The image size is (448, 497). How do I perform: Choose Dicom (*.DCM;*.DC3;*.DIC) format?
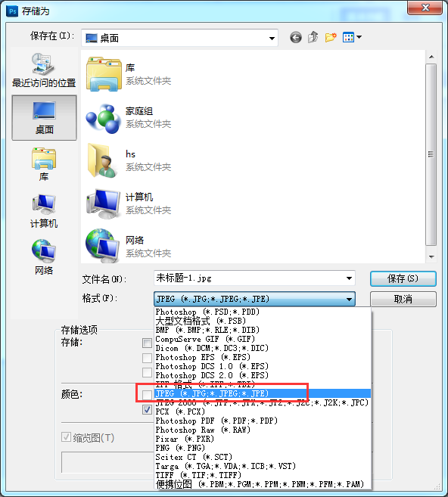pos(263,348)
